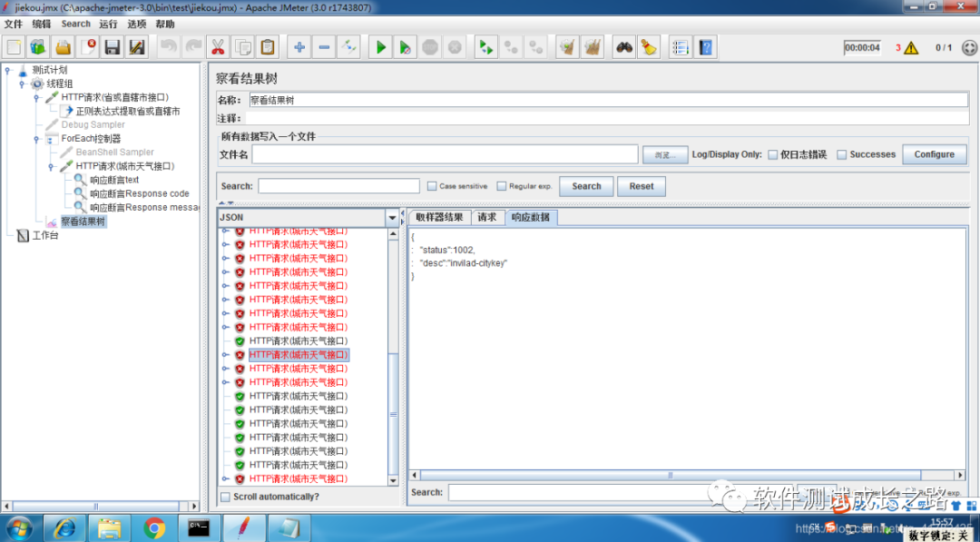The width and height of the screenshot is (980, 542).
Task: Open the Function Helper dialog icon
Action: coord(681,47)
